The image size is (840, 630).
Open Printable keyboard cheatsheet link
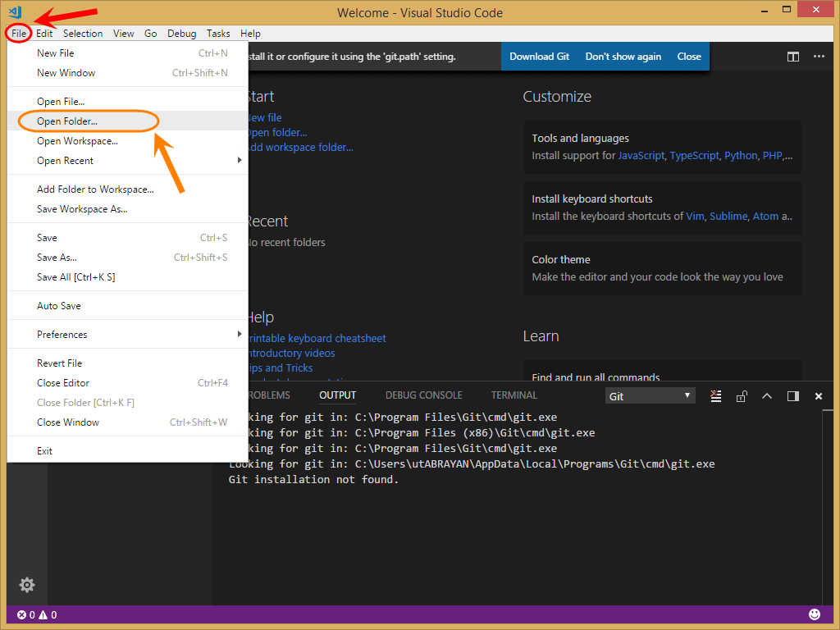317,338
